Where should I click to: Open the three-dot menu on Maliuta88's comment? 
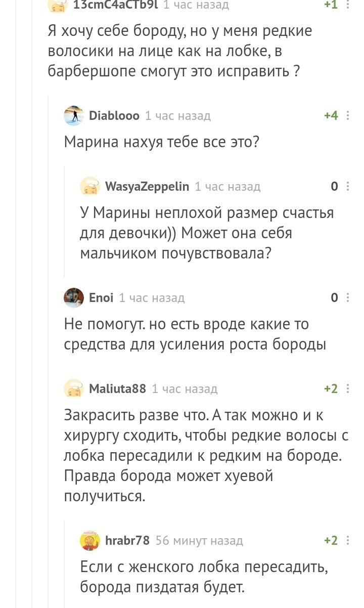pos(348,389)
